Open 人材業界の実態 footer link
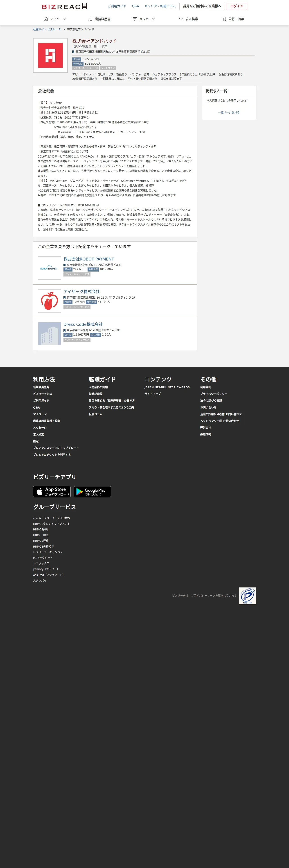 (98, 387)
